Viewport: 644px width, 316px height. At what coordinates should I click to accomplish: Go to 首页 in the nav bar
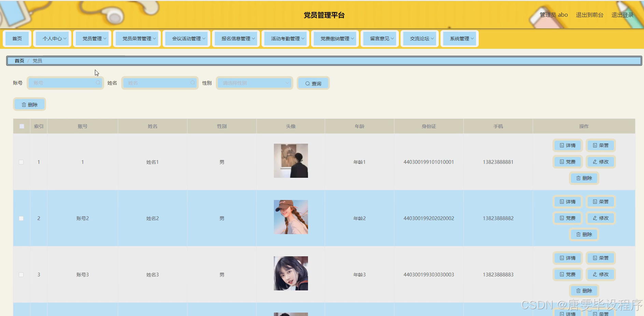click(17, 39)
